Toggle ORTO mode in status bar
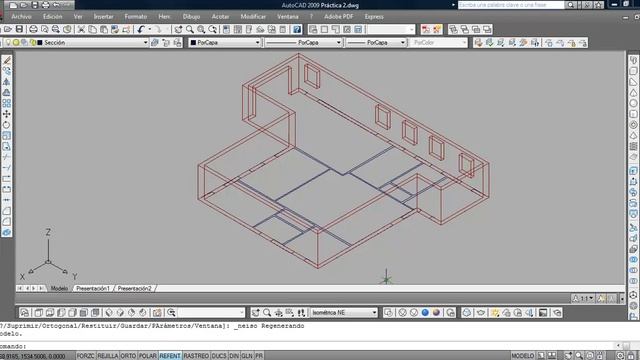 click(x=128, y=356)
